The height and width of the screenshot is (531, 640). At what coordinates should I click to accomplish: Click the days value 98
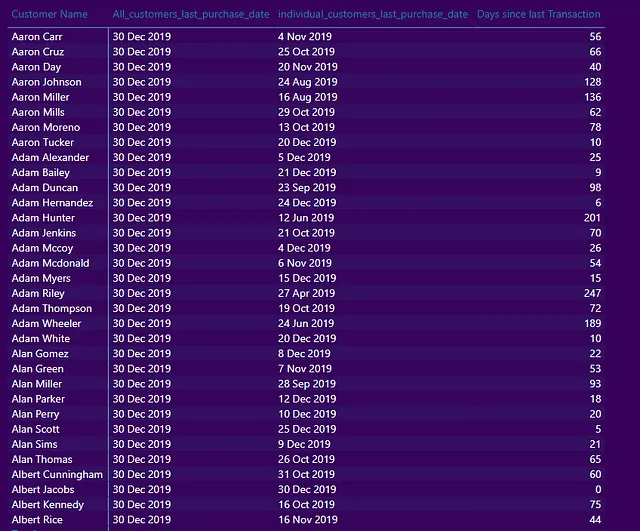(595, 188)
